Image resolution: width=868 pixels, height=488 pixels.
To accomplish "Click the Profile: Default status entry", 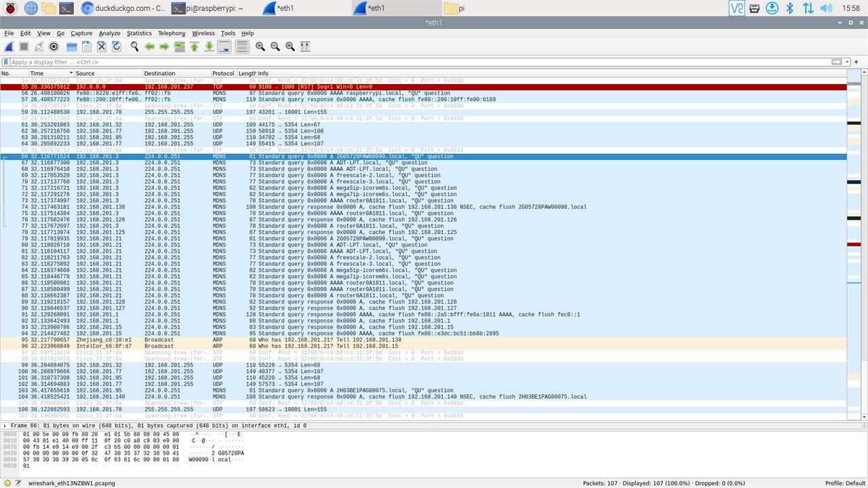I will [x=845, y=483].
